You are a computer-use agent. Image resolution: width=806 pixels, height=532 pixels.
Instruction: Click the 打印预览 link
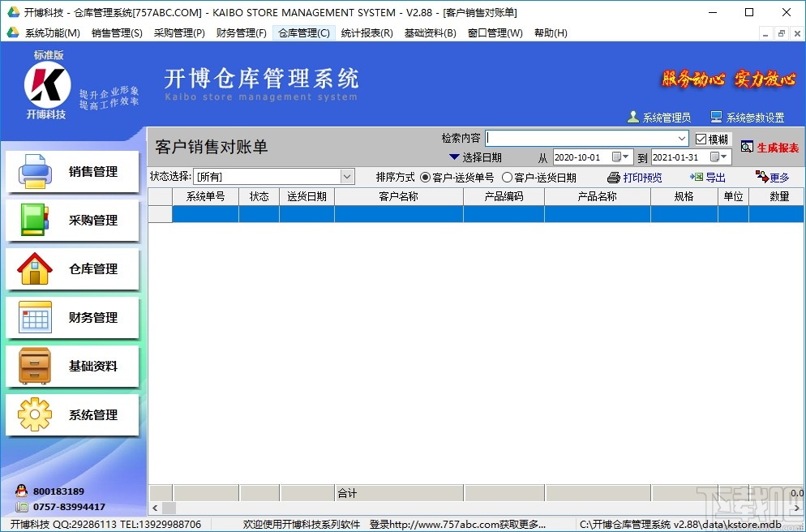tap(640, 177)
